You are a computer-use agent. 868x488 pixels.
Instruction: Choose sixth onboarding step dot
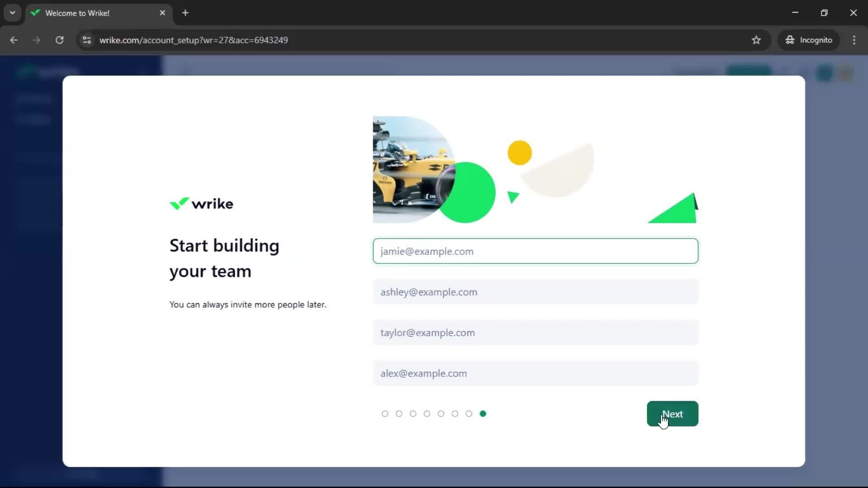click(x=455, y=413)
